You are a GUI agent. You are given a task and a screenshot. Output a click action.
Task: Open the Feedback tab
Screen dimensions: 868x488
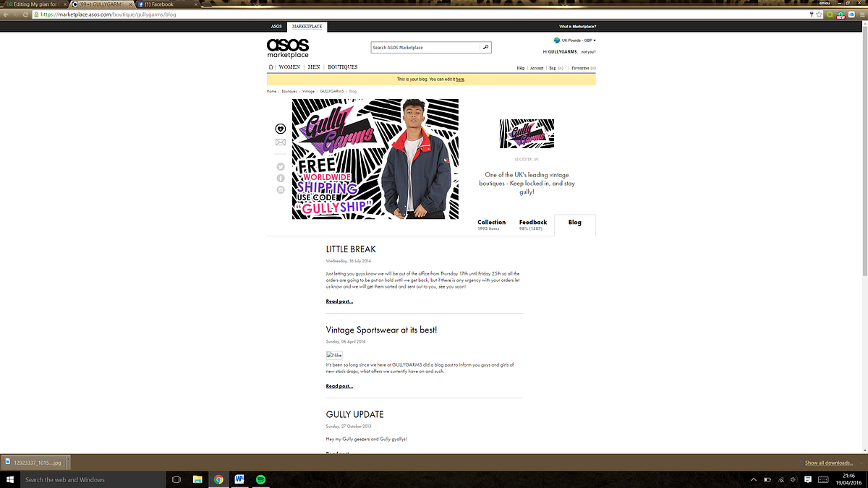533,225
